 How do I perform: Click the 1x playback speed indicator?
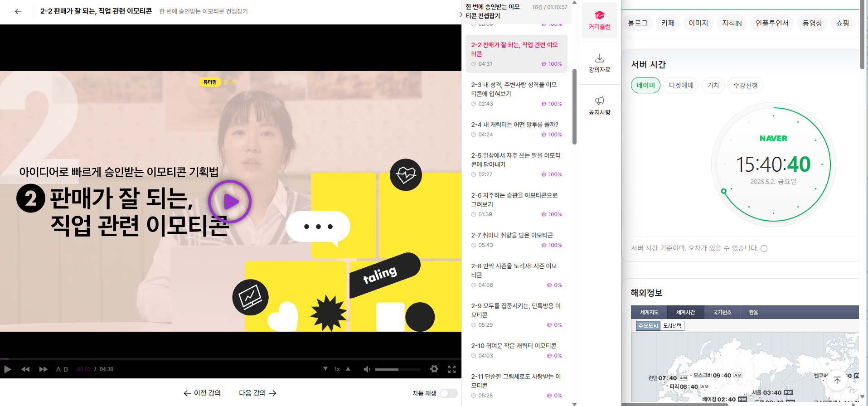pyautogui.click(x=337, y=369)
